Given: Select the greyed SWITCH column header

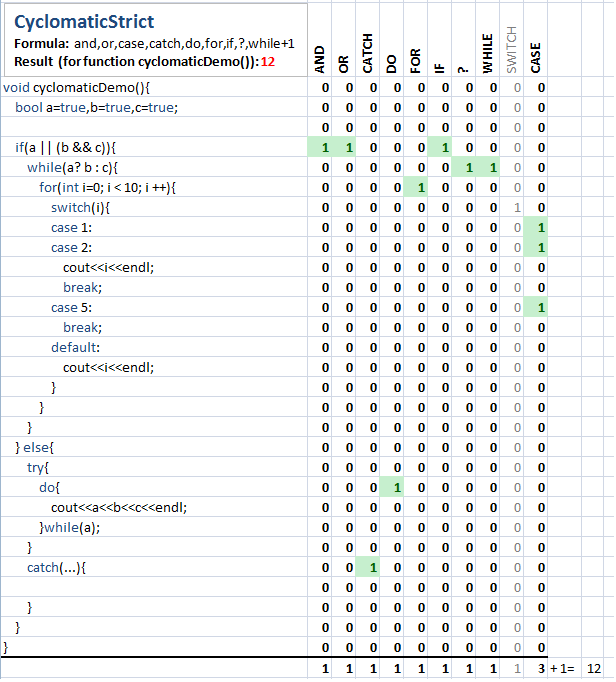Looking at the screenshot, I should click(511, 50).
